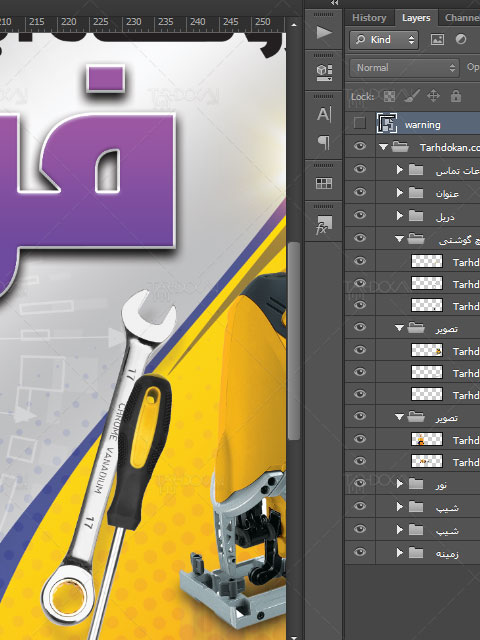Expand the دریل group
Image resolution: width=480 pixels, height=640 pixels.
[x=400, y=215]
